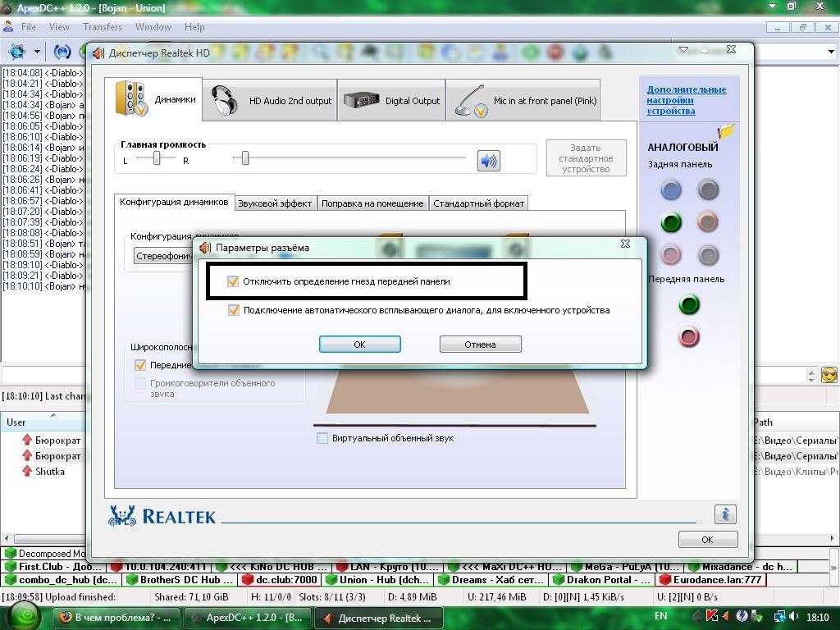Open connector settings yellow folder icon
The height and width of the screenshot is (630, 840).
point(725,131)
